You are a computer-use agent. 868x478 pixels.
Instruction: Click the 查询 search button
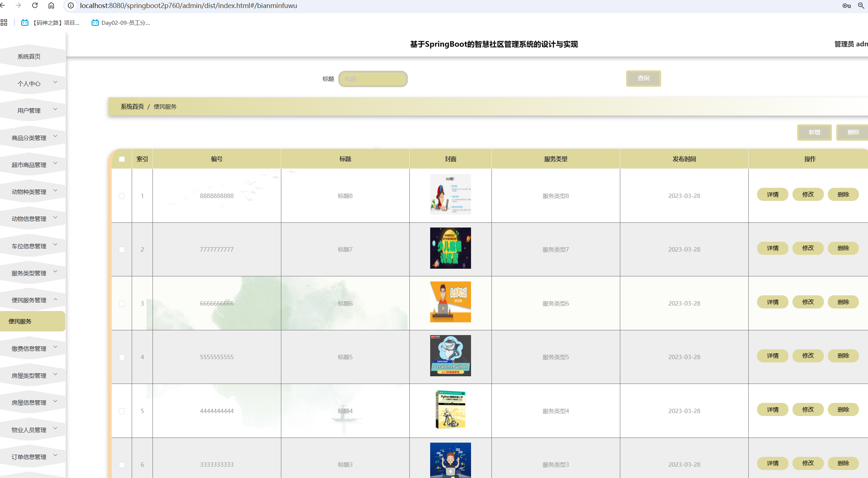[643, 78]
